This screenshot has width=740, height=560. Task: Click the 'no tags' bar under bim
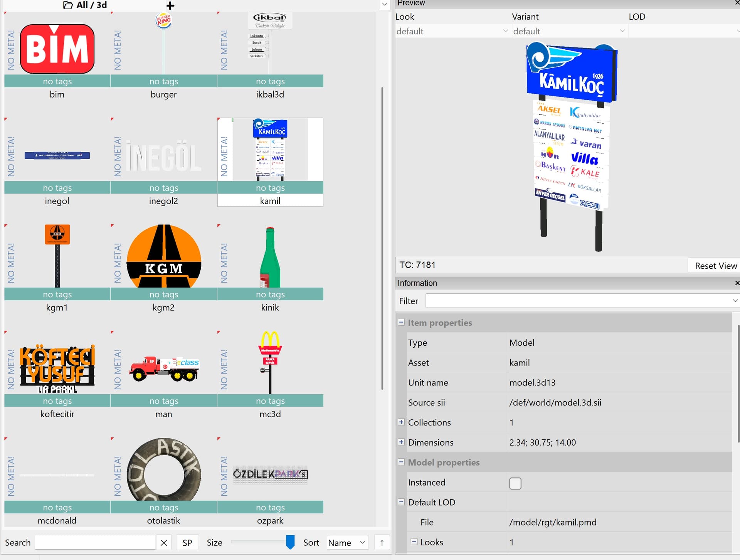57,81
